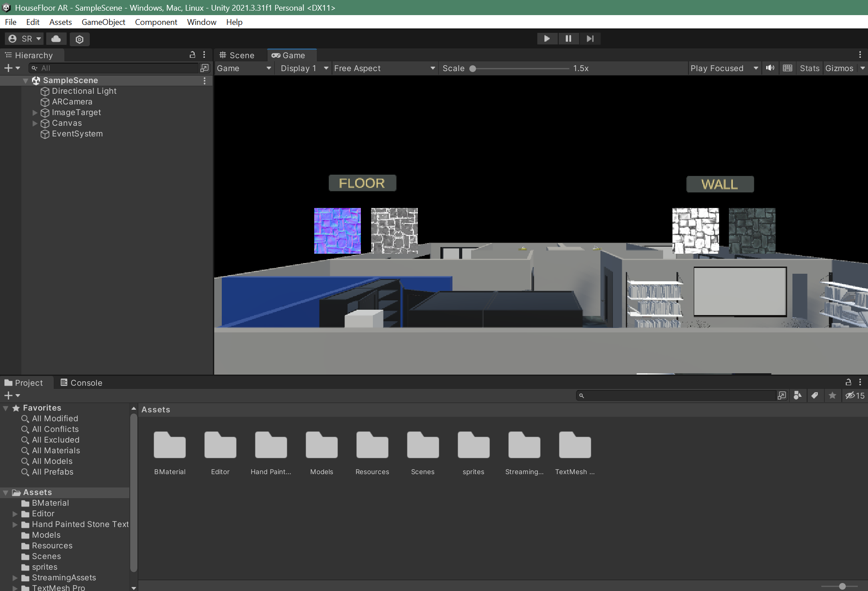Viewport: 868px width, 591px height.
Task: Click the version control icon
Action: tap(80, 39)
